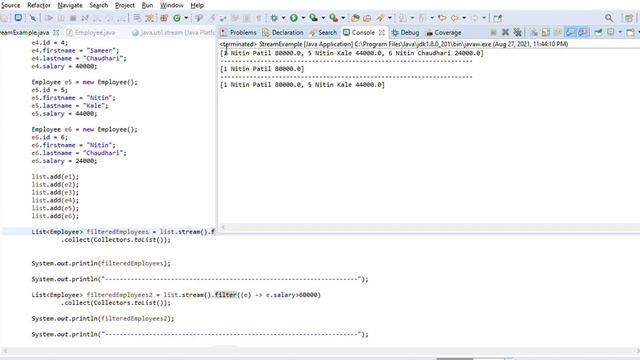640x360 pixels.
Task: Toggle Word Wrap in Console toolbar
Action: coord(557,32)
